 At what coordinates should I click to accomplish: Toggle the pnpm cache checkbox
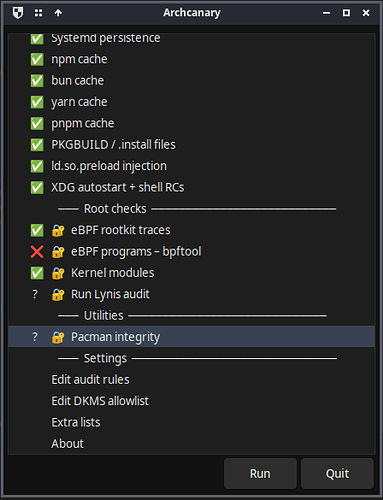tap(37, 123)
